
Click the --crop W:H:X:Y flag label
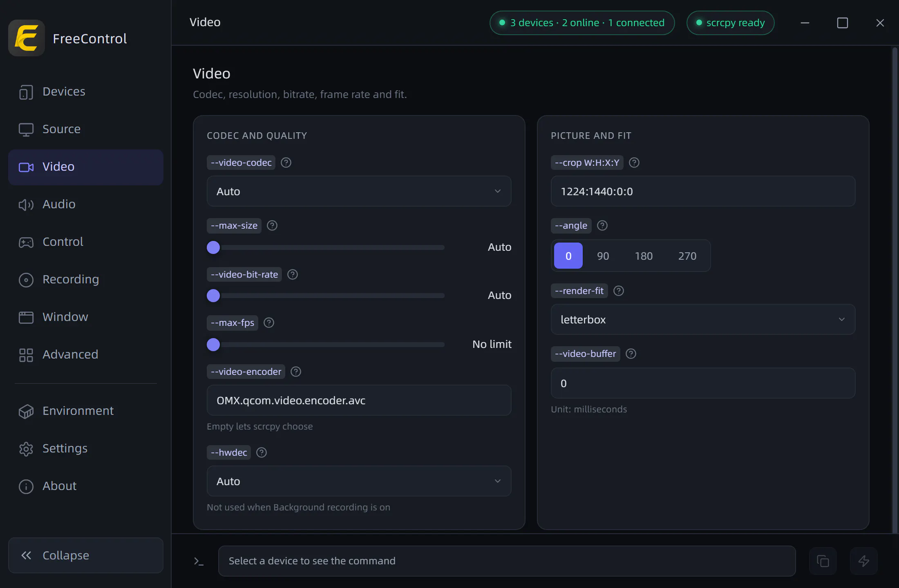pyautogui.click(x=587, y=163)
